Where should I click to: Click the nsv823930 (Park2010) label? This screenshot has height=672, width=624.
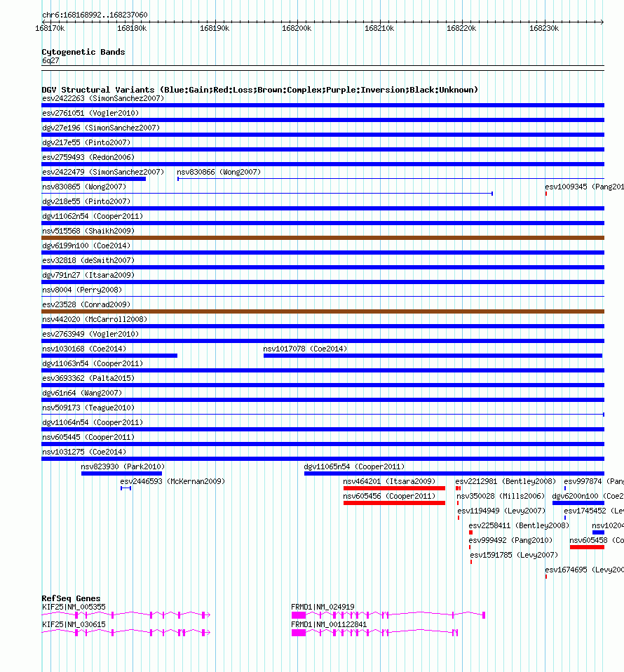[x=123, y=466]
